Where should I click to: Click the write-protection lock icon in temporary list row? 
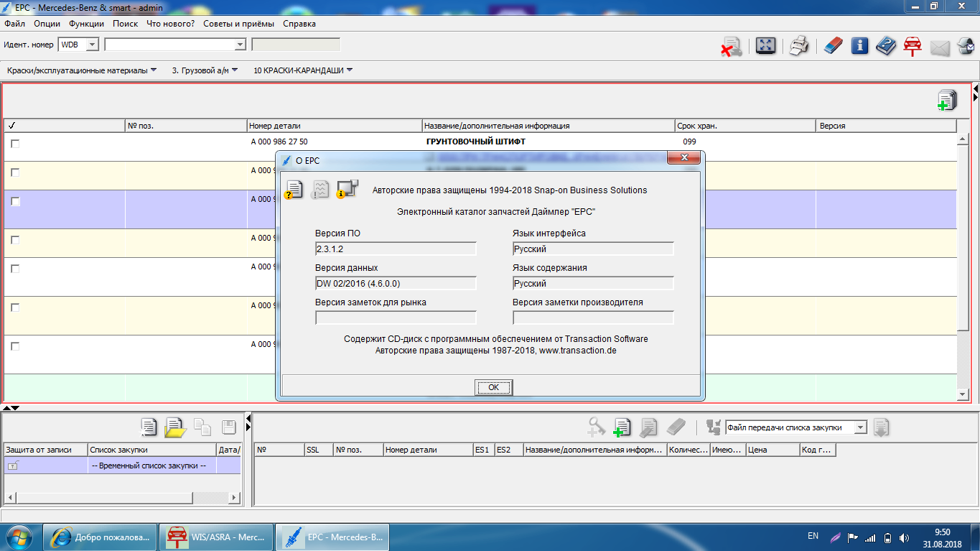pyautogui.click(x=12, y=466)
